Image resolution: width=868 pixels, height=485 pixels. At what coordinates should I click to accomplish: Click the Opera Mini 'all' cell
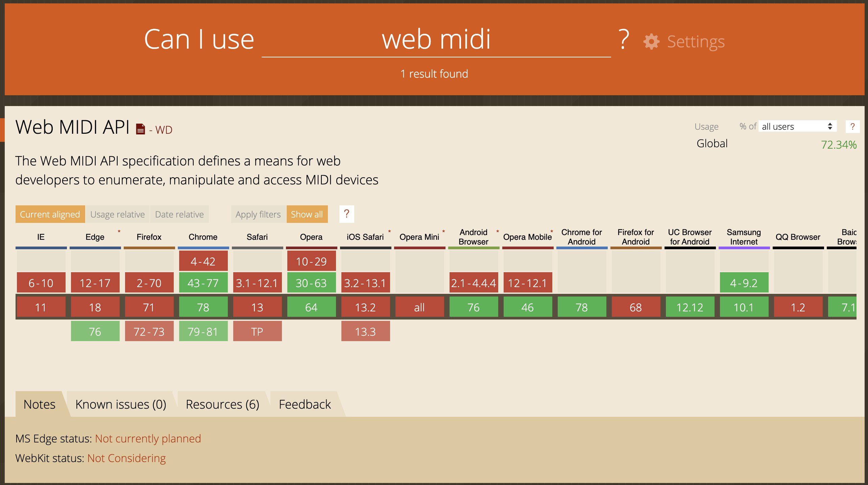coord(419,307)
